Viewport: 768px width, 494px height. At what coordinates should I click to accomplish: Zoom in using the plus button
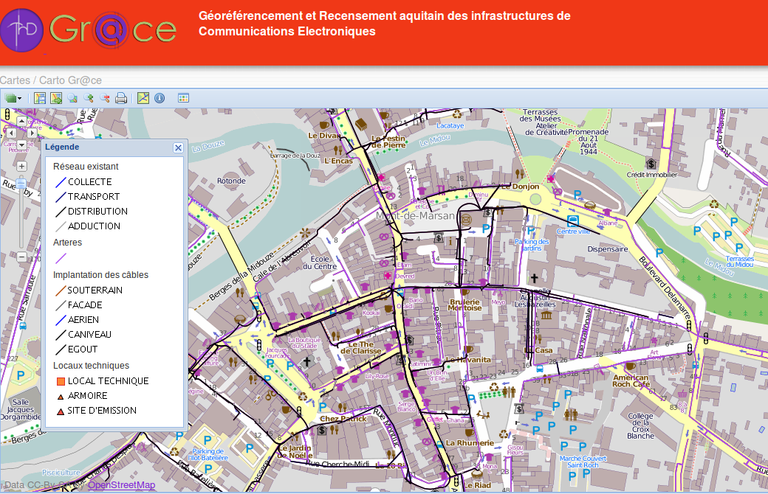point(20,164)
